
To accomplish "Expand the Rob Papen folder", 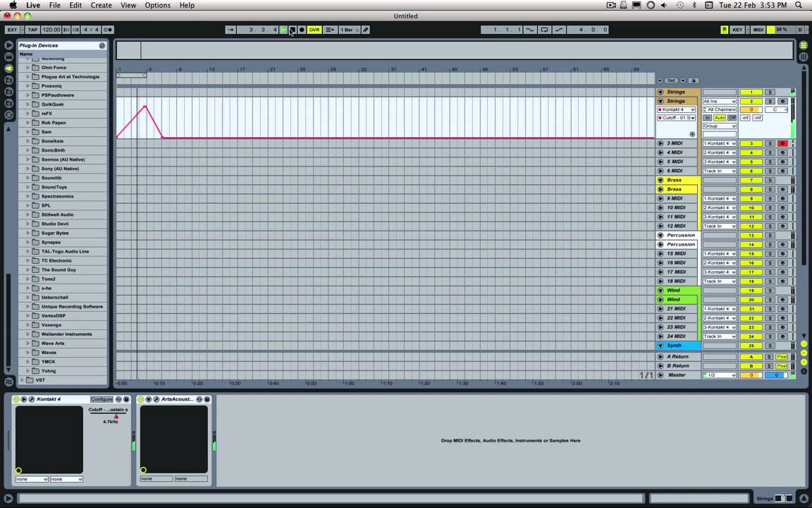I will click(x=28, y=123).
